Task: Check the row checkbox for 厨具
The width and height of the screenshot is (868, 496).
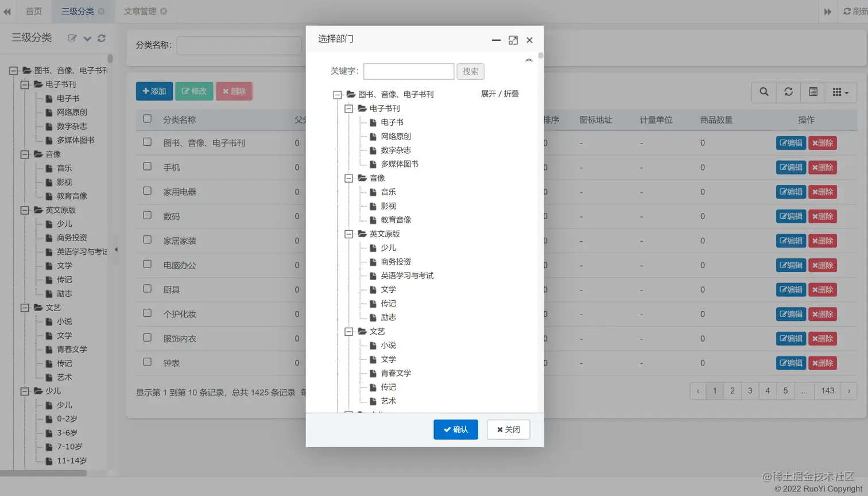Action: point(148,289)
